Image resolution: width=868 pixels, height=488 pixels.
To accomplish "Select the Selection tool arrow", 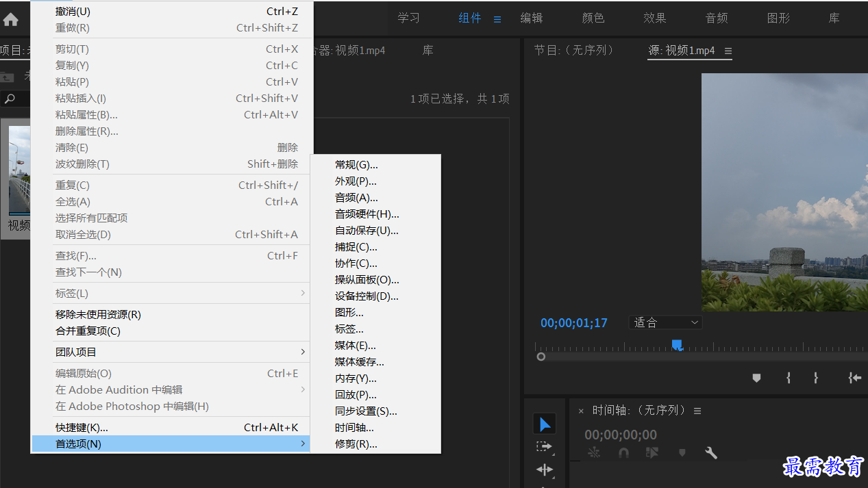I will point(545,424).
